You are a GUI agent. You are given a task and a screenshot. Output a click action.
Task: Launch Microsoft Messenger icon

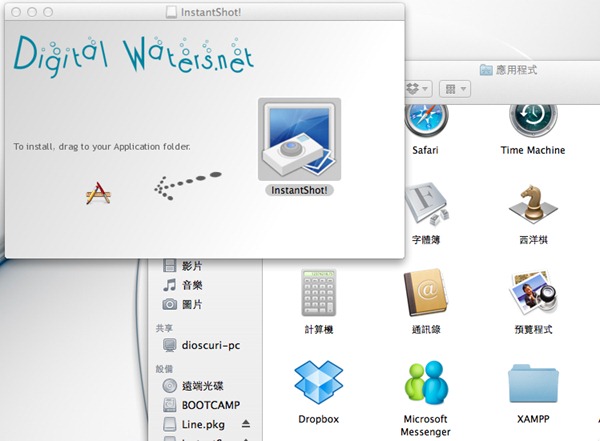point(426,382)
